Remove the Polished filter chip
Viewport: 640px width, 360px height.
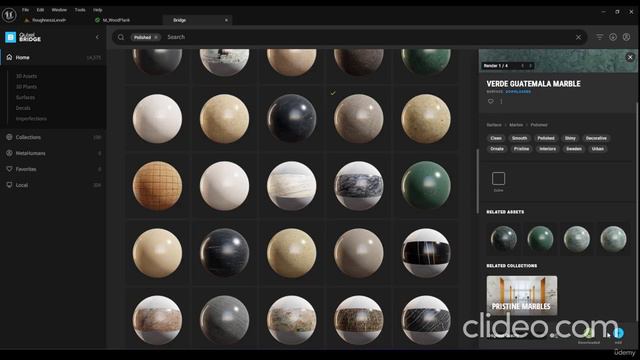[x=156, y=37]
